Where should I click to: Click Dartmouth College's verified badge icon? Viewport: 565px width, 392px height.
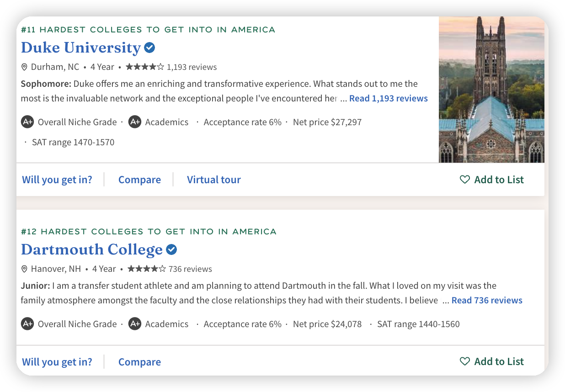click(x=171, y=249)
